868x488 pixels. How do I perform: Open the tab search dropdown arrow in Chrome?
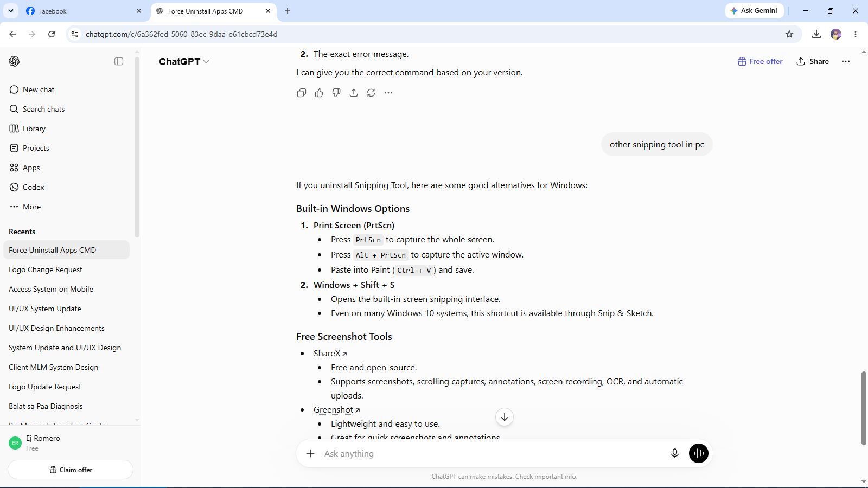[11, 11]
